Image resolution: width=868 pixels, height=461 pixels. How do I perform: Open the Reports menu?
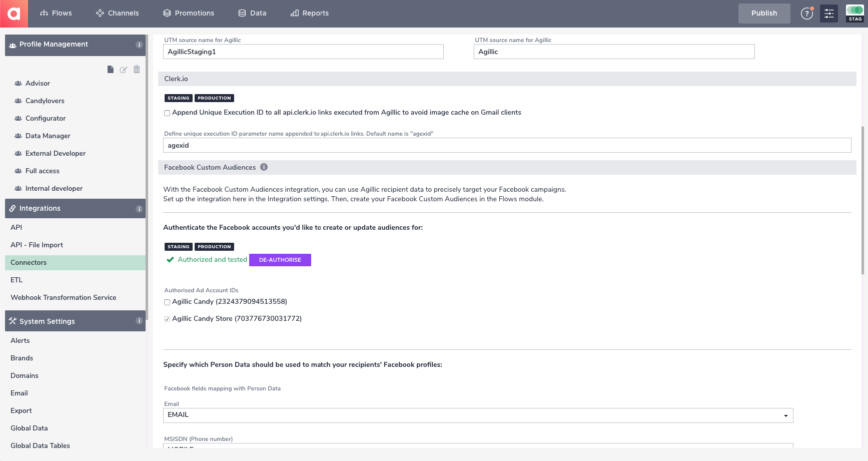tap(310, 14)
